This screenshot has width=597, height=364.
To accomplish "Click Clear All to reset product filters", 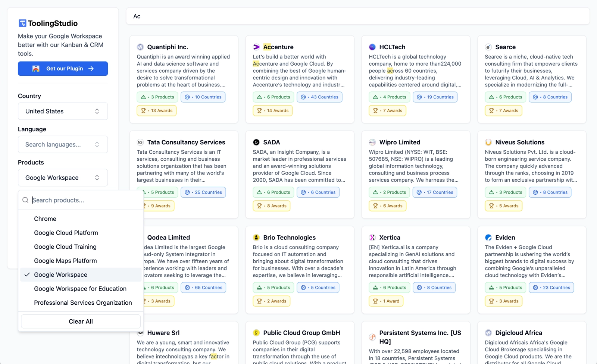I will [80, 321].
